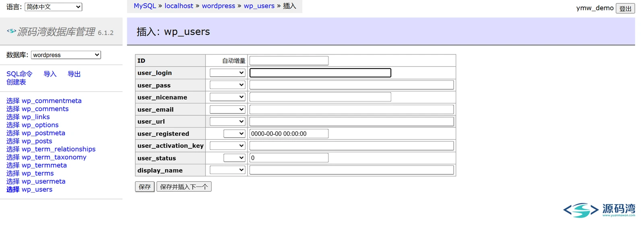Screen dimensions: 644x226
Task: Open function dropdown for user_login
Action: click(x=227, y=73)
